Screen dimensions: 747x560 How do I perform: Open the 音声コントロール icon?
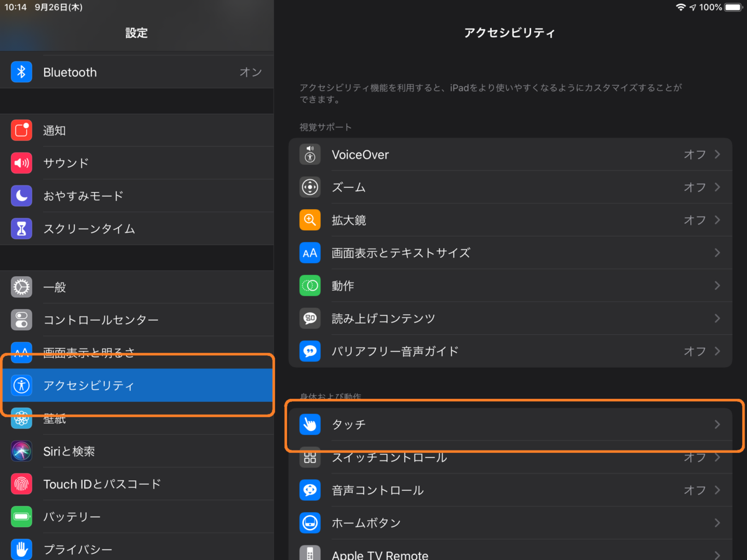[x=309, y=490]
